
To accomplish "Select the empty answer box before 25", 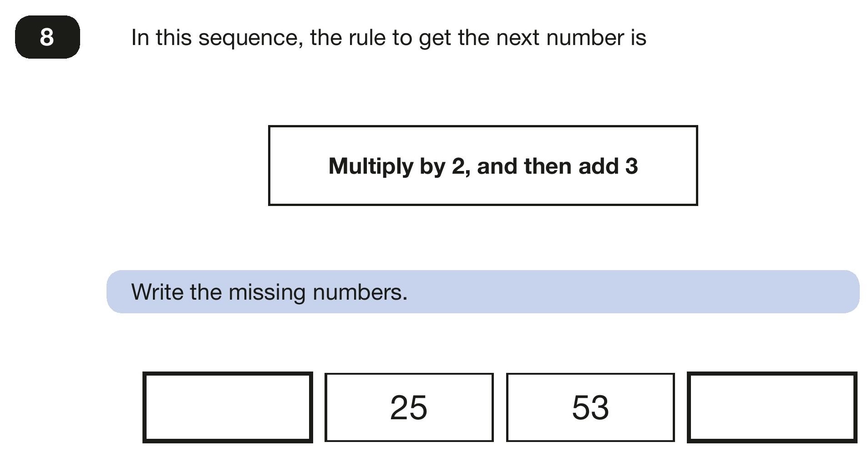I will (228, 407).
